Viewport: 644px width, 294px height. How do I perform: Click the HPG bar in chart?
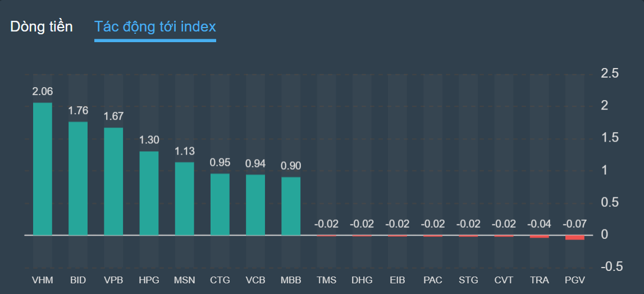(x=149, y=193)
